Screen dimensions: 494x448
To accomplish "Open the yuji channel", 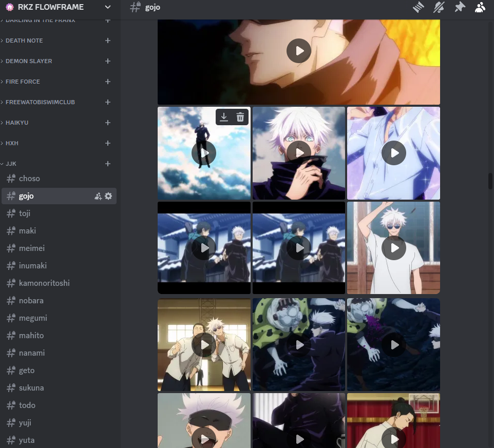I will [x=59, y=423].
